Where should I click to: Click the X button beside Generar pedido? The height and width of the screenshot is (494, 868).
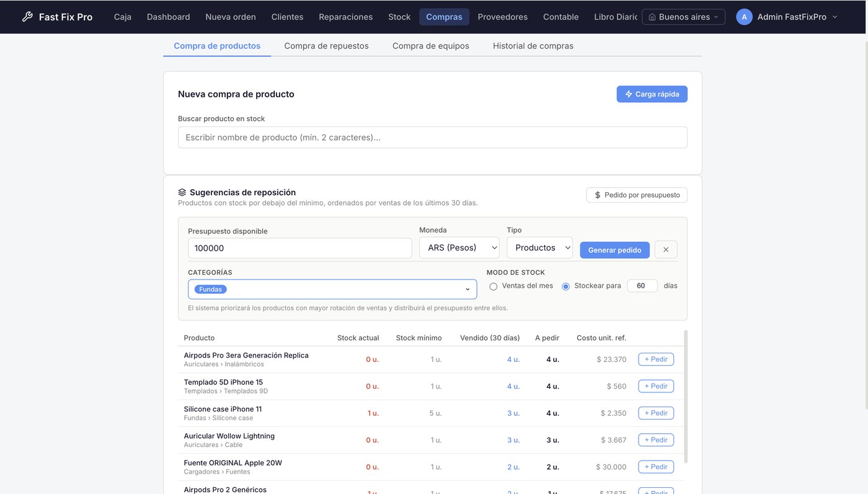(666, 250)
